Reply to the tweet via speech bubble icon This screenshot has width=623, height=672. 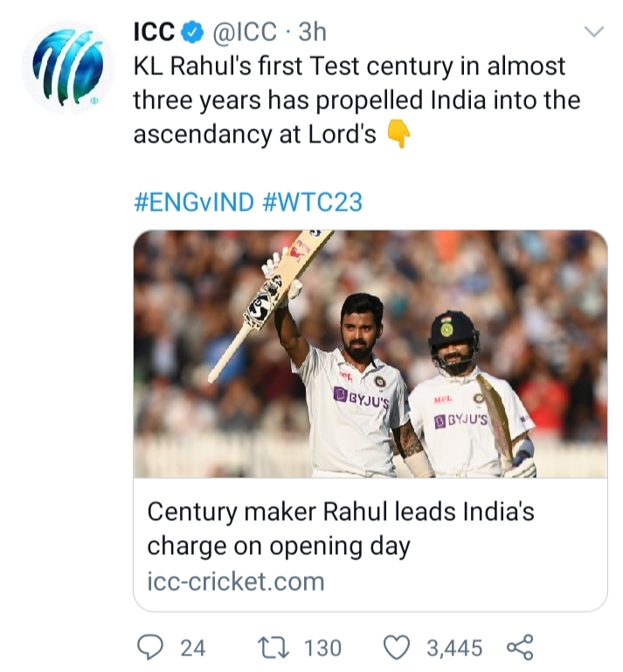coord(153,648)
